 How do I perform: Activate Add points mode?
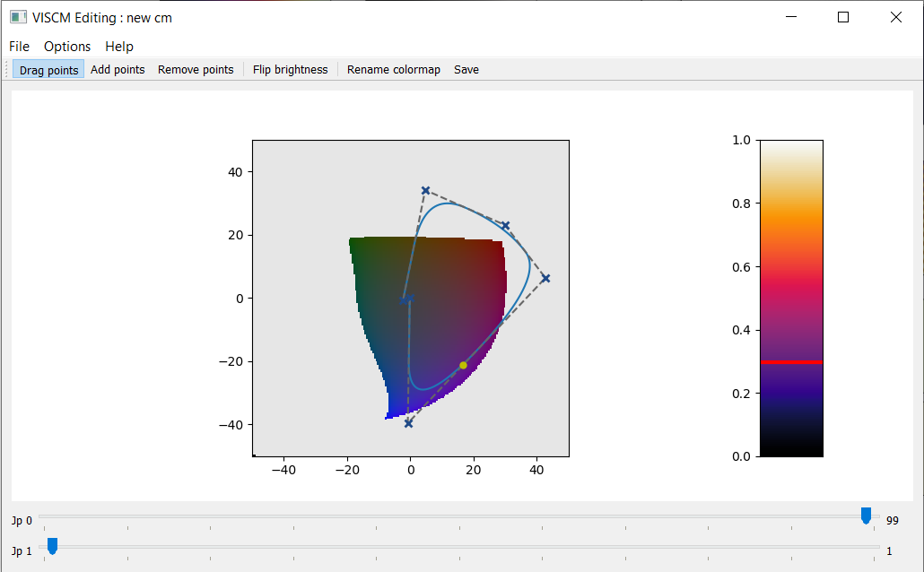pos(118,70)
